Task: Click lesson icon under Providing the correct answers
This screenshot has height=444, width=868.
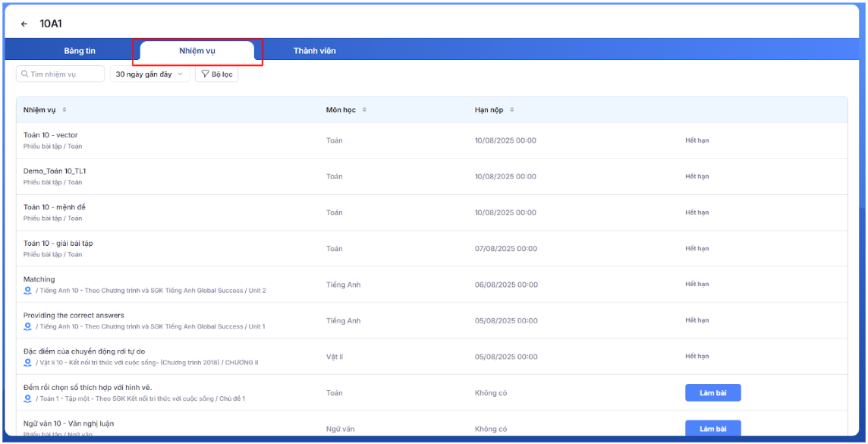Action: click(28, 326)
